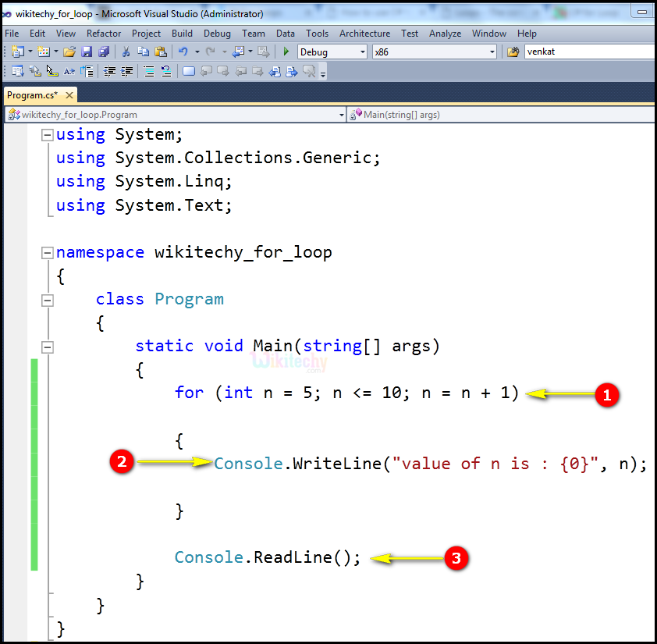Click the Save Program.cs floppy icon
This screenshot has height=644, width=657.
[x=87, y=52]
